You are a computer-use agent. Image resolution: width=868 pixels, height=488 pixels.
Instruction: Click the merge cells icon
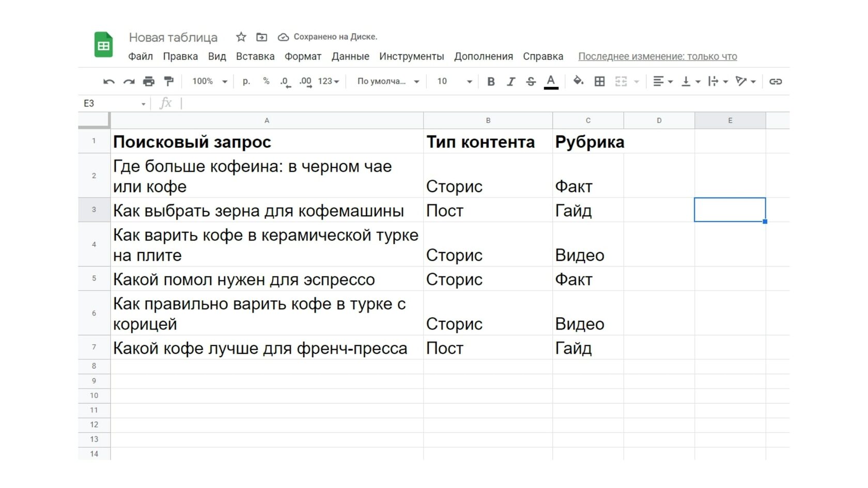(x=621, y=82)
